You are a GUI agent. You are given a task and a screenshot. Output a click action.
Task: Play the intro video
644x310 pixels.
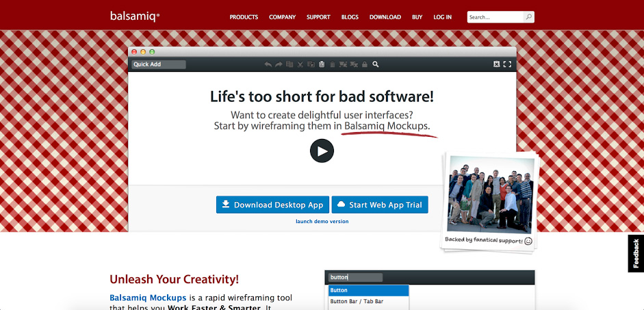322,151
